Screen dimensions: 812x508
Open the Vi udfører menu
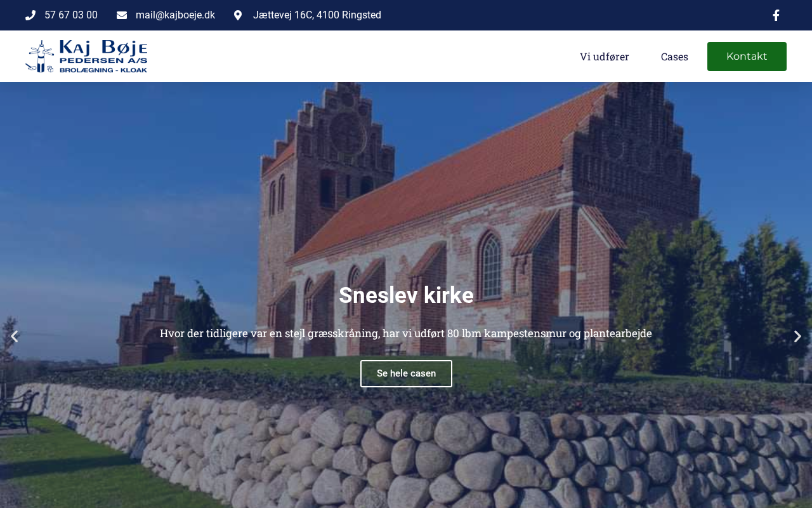pos(605,57)
